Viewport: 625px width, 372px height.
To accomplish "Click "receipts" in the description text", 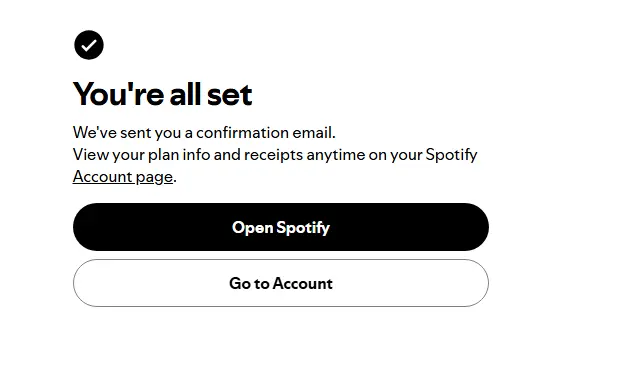I will (273, 155).
